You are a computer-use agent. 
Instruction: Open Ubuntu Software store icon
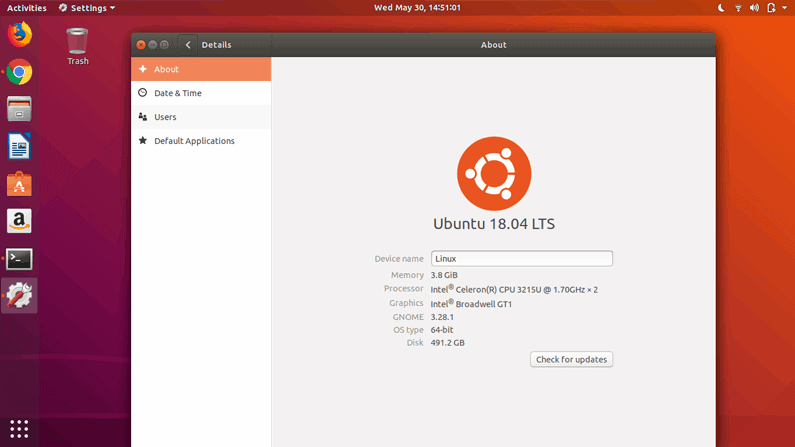click(x=19, y=184)
